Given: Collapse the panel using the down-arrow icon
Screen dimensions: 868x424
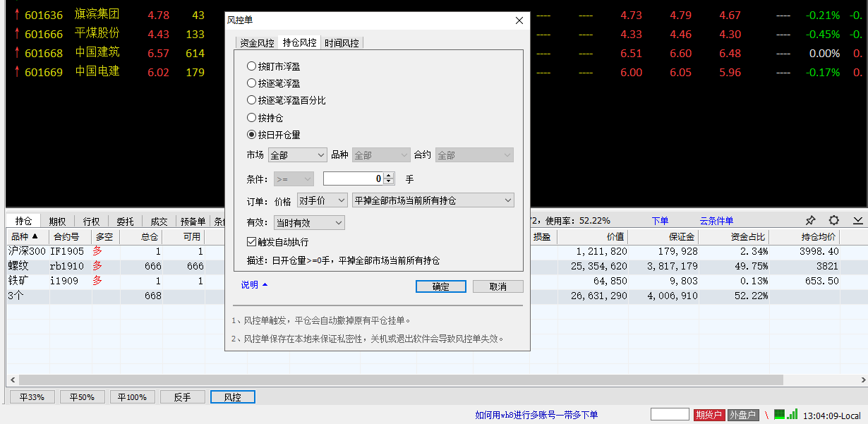Looking at the screenshot, I should click(x=857, y=220).
